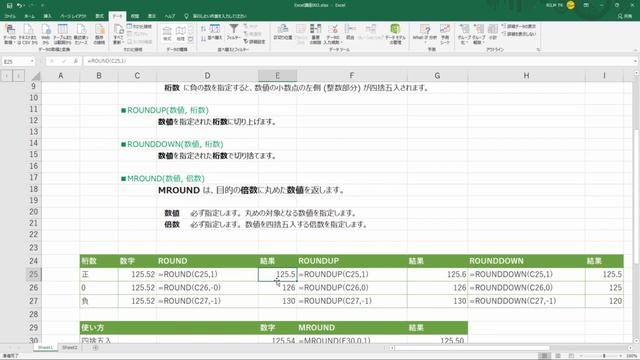Add a new sheet with the plus button
Viewport: 640px width, 360px height.
pyautogui.click(x=95, y=348)
